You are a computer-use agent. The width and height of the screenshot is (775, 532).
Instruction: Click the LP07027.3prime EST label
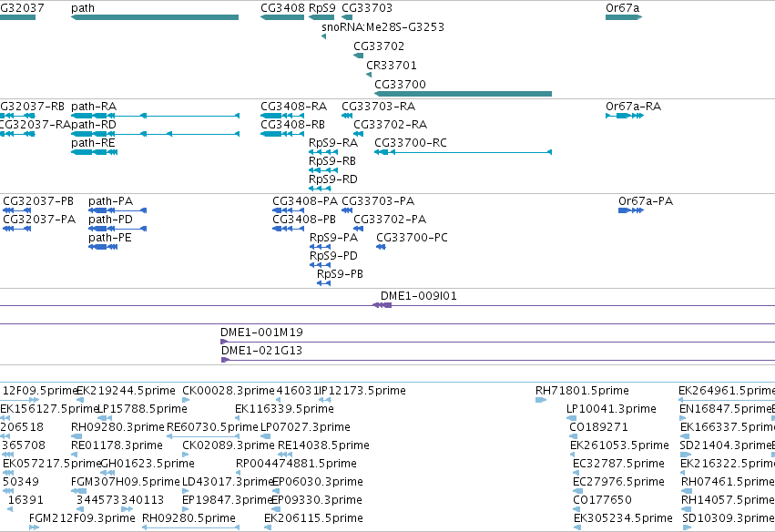click(x=305, y=427)
